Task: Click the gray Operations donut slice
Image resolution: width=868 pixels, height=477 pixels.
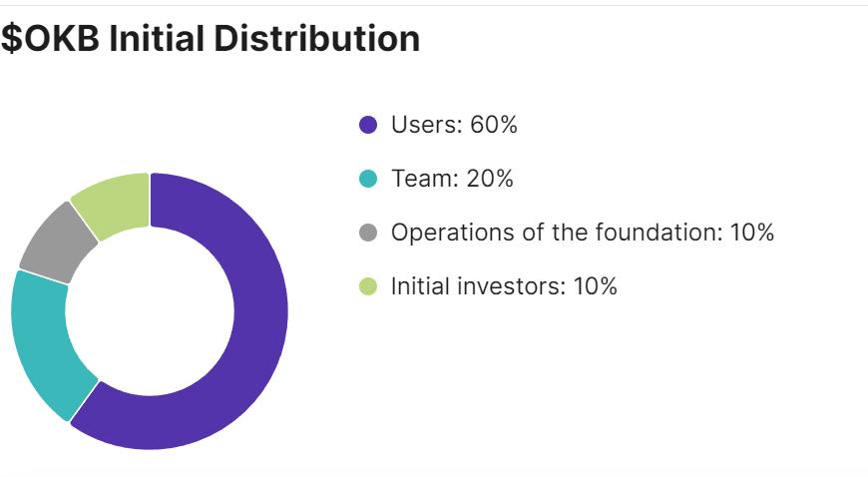Action: tap(58, 242)
